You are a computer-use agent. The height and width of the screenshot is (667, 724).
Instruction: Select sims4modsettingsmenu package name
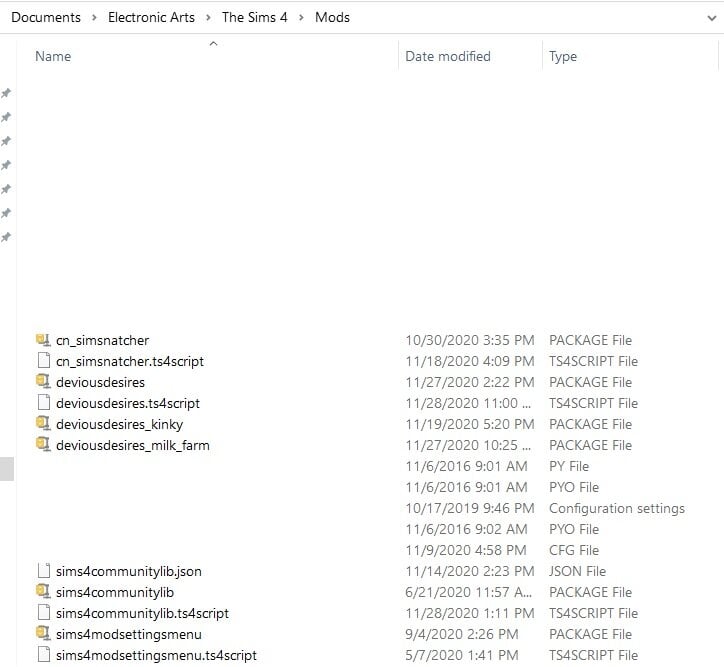click(x=129, y=635)
